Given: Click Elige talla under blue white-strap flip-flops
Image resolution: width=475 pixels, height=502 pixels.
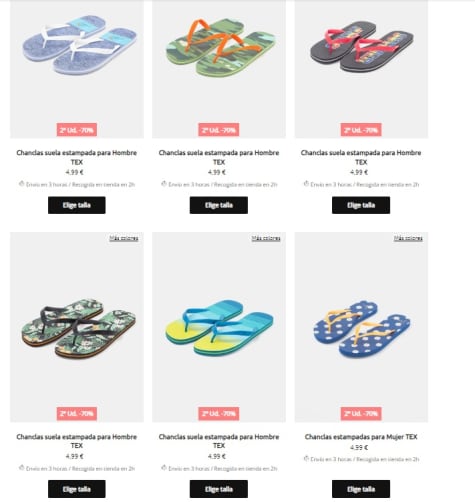Looking at the screenshot, I should tap(77, 205).
